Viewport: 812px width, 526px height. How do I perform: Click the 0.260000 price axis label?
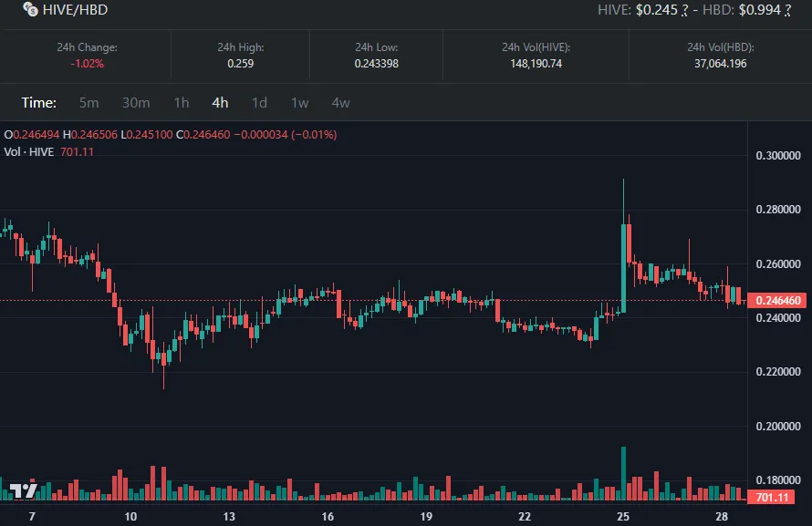778,263
